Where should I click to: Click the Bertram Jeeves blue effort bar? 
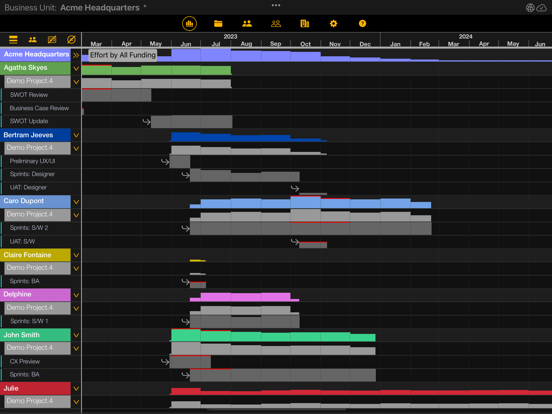(x=248, y=137)
